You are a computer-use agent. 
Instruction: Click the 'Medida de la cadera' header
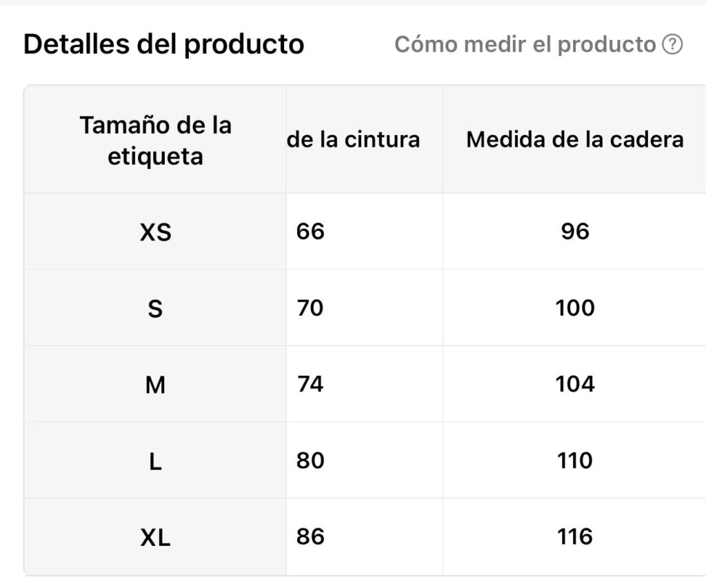pos(575,139)
